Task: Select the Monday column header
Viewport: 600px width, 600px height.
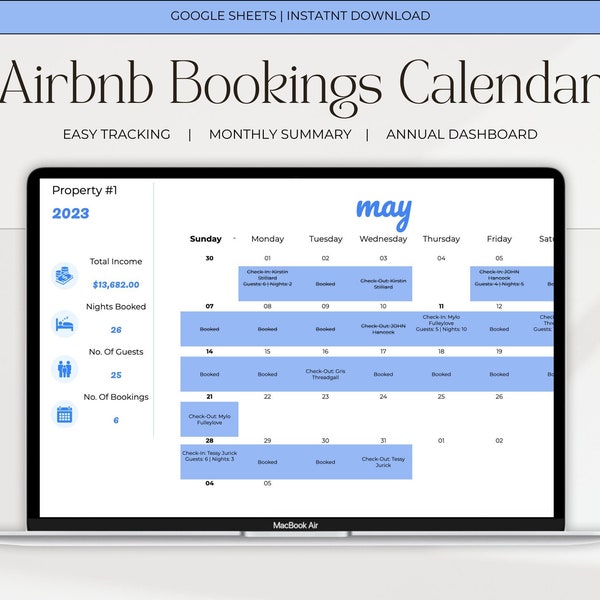Action: tap(267, 239)
